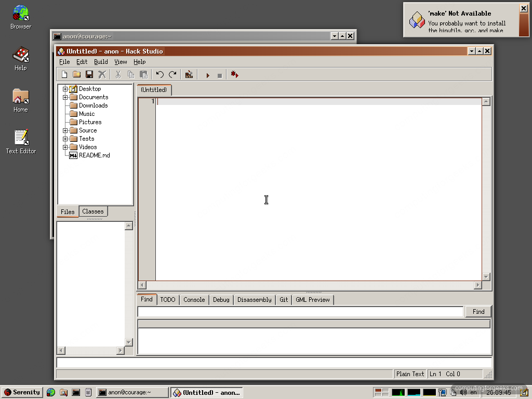The height and width of the screenshot is (399, 532).
Task: Click the editor horizontal scrollbar right arrow
Action: click(x=478, y=285)
